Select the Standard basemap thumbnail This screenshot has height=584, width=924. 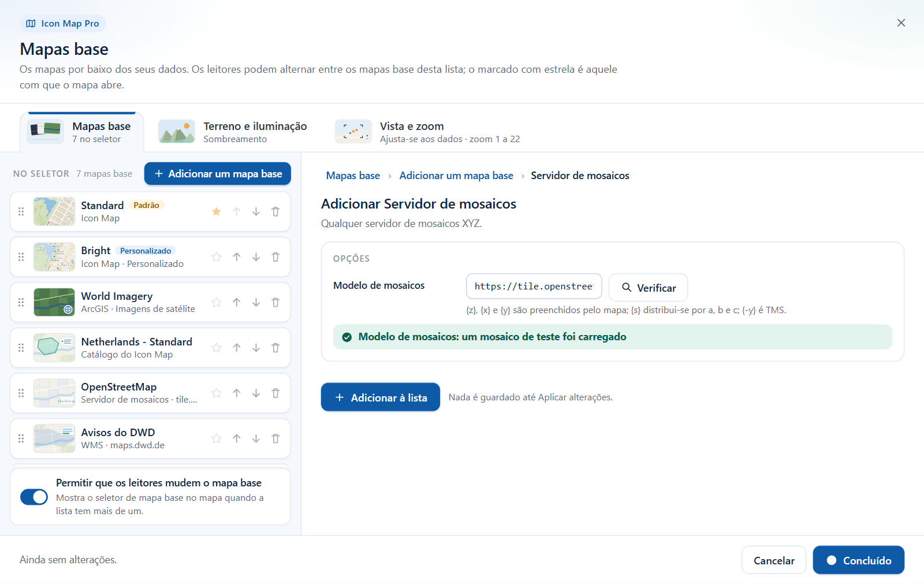coord(54,211)
